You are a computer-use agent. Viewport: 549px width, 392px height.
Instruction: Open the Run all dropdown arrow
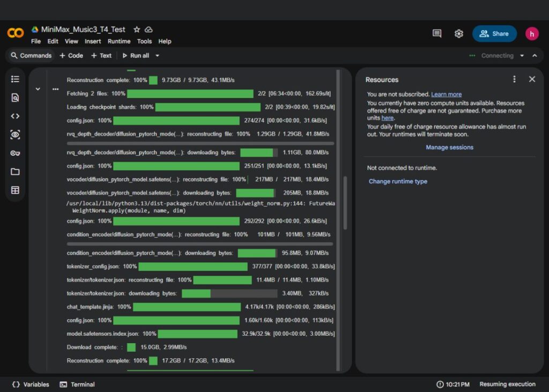click(x=157, y=56)
